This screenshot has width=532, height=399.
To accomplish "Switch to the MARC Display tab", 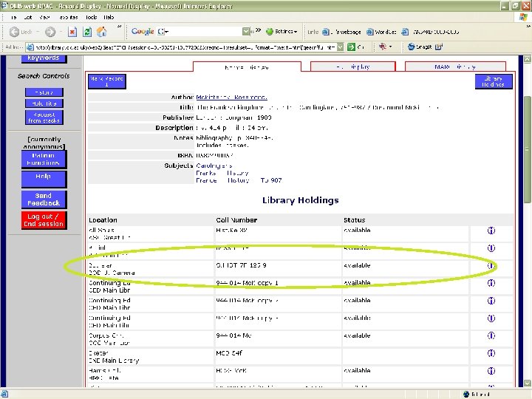I will tap(455, 66).
